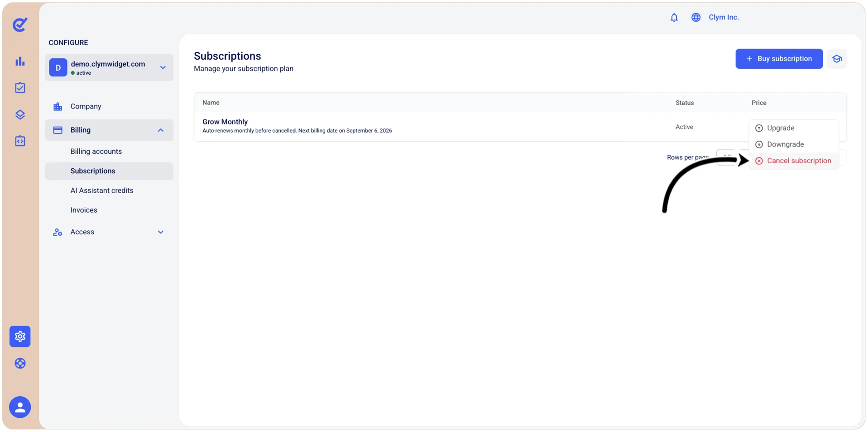Viewport: 868px width, 432px height.
Task: Click the Access user-gear icon
Action: 58,232
